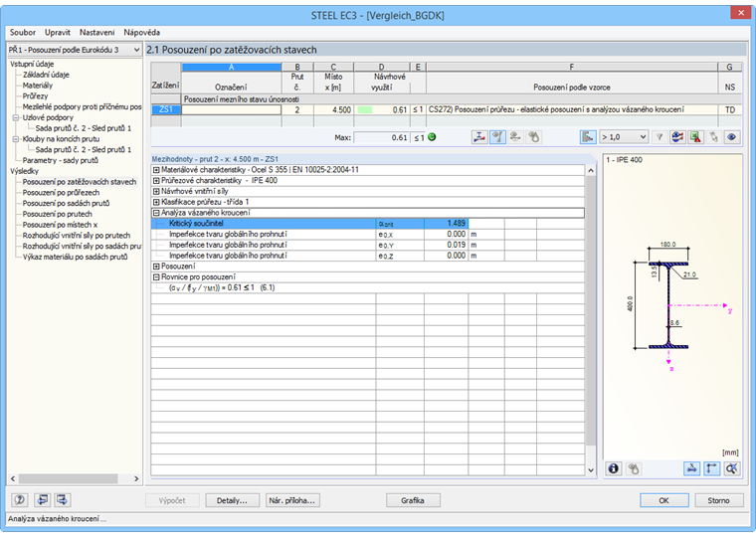Expand Materiálové charakteristiky row
The image size is (756, 538).
156,170
